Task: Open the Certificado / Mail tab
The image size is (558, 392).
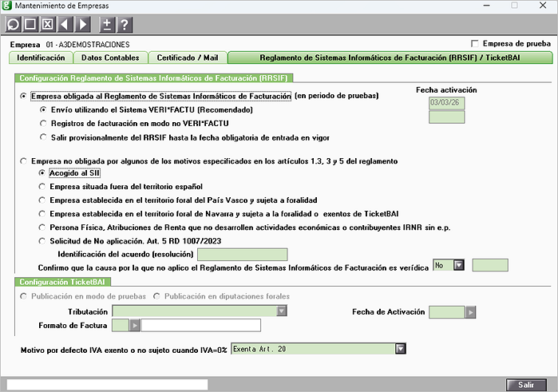Action: click(187, 57)
